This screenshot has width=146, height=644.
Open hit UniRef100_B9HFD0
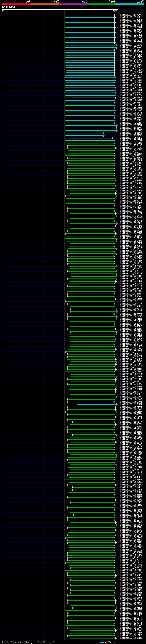coord(131,30)
